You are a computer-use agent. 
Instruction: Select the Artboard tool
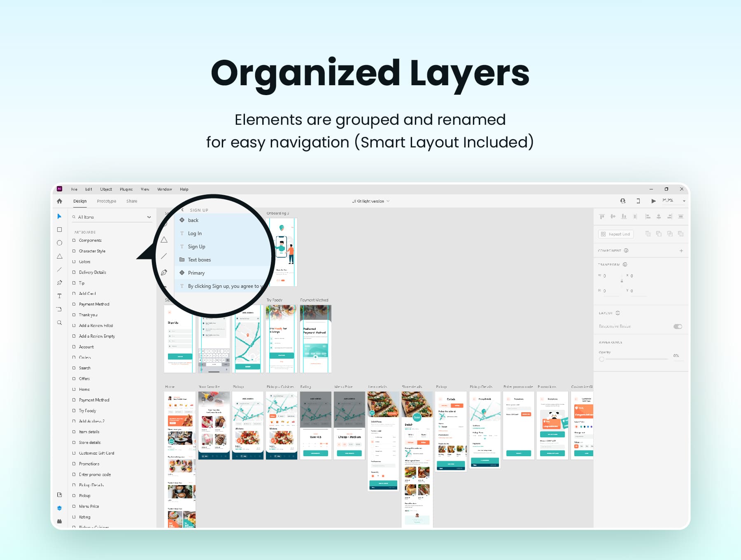tap(59, 309)
